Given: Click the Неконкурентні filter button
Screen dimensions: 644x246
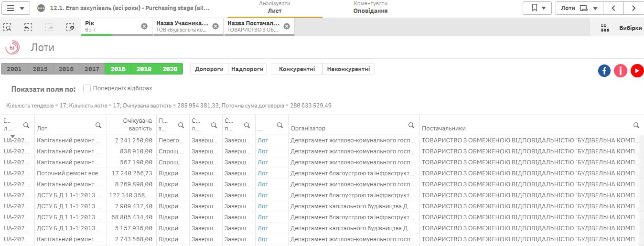Looking at the screenshot, I should [x=348, y=69].
